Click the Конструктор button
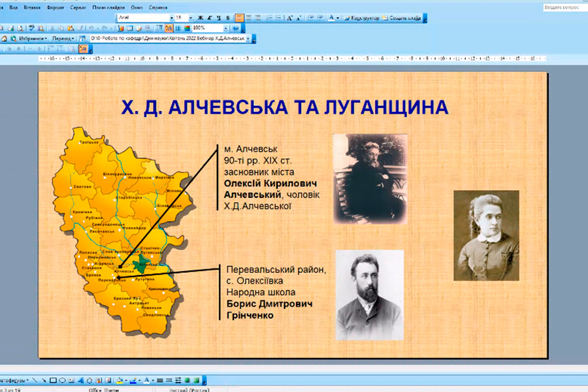Screen dimensions: 588x392 (x=361, y=18)
